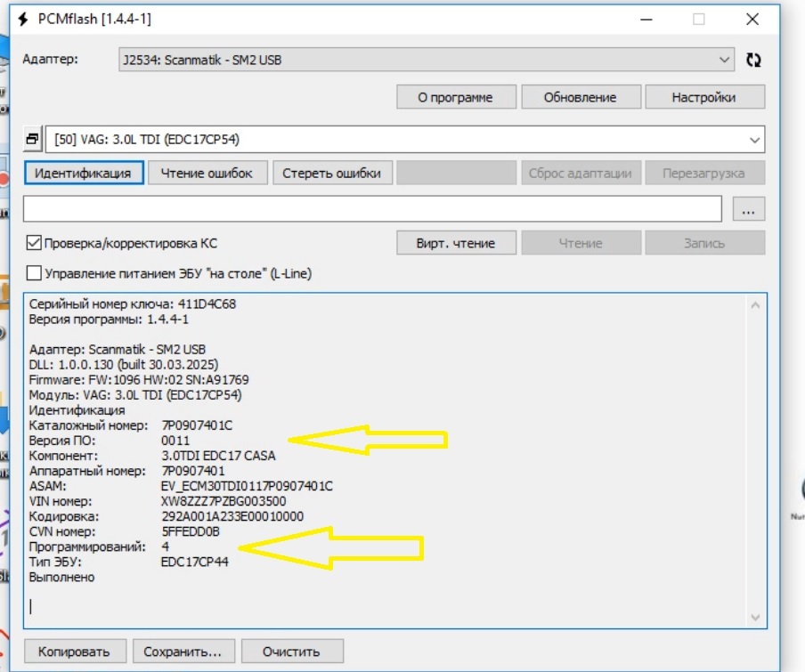Click the PCMflash lightning title icon
Image resolution: width=805 pixels, height=672 pixels.
[x=22, y=20]
